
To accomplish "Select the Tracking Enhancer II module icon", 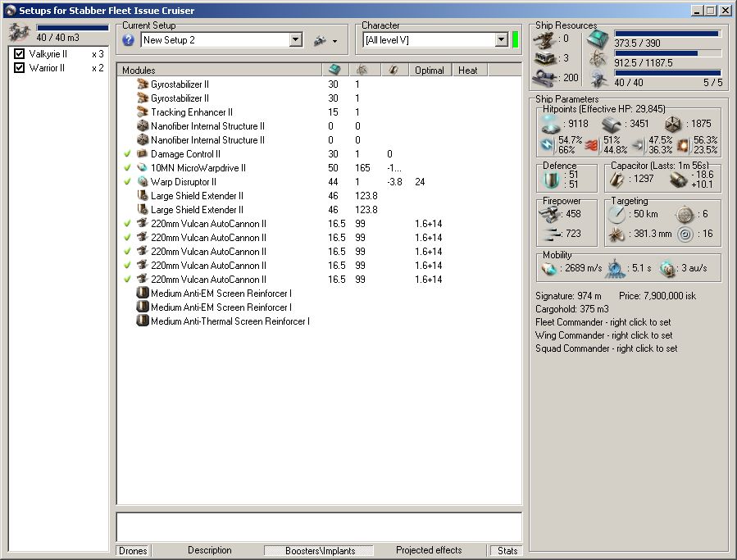I will coord(143,112).
